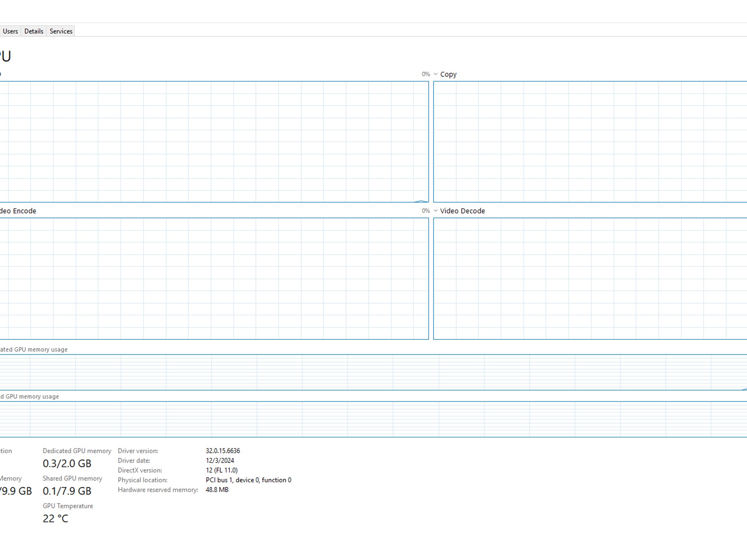Image resolution: width=747 pixels, height=560 pixels.
Task: Switch to the Details tab
Action: coord(33,31)
